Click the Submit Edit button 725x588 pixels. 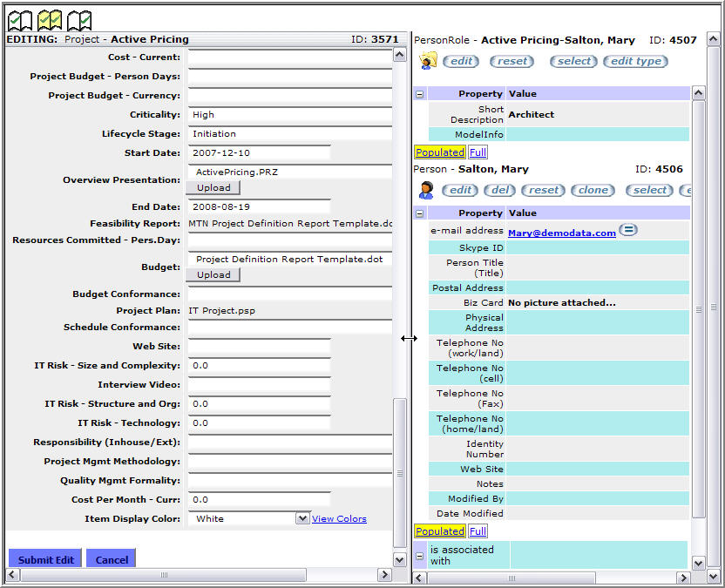pos(46,559)
